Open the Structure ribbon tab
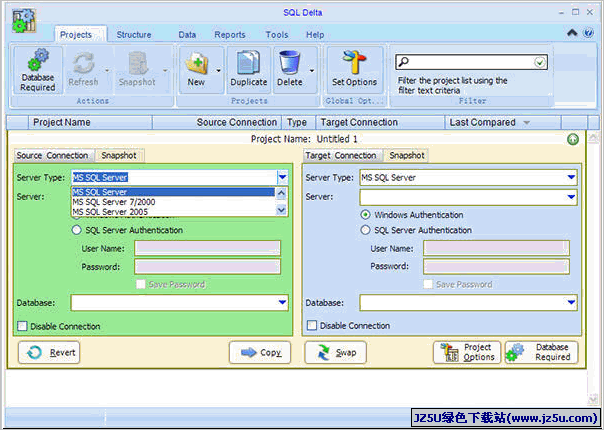This screenshot has width=604, height=430. click(x=134, y=35)
